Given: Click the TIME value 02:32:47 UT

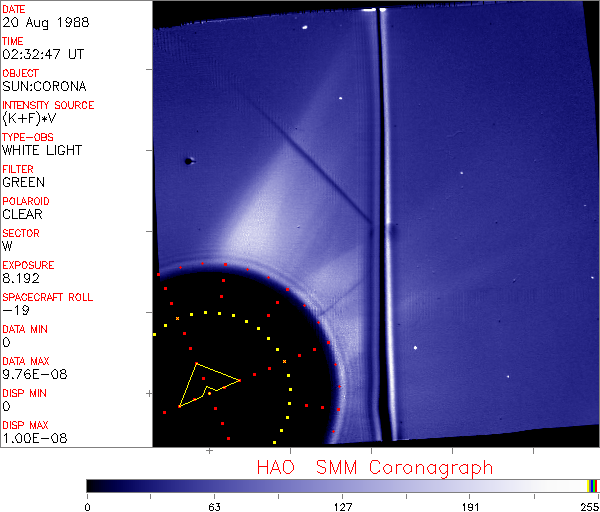Looking at the screenshot, I should (x=42, y=54).
